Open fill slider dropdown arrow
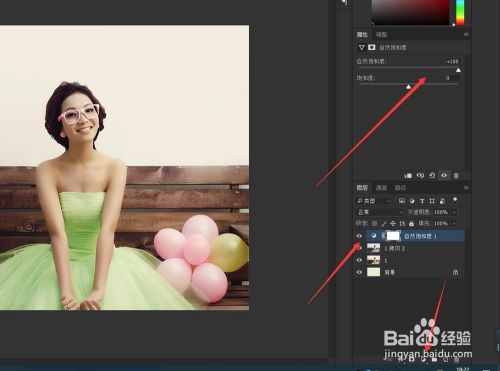500x371 pixels. 453,223
